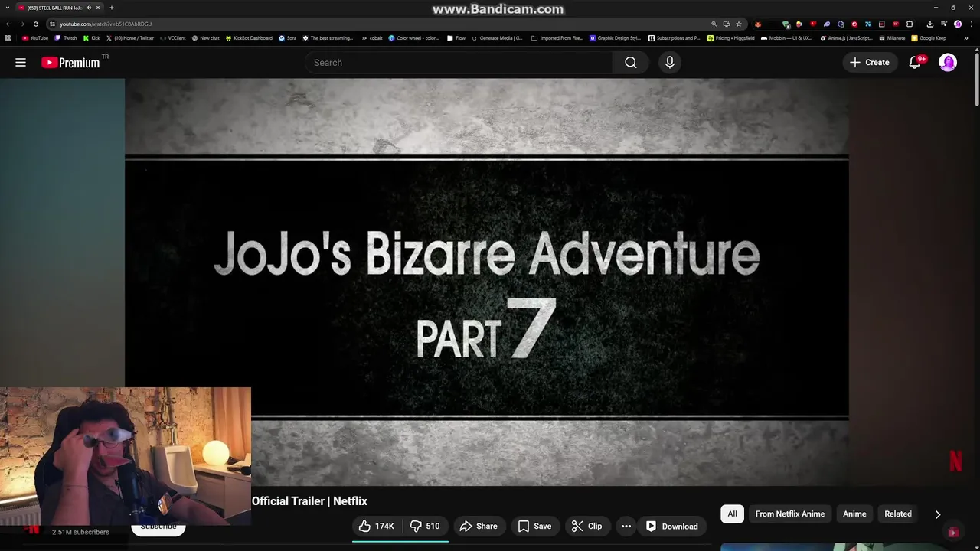The image size is (980, 551).
Task: Open the YouTube guide hamburger menu
Action: [21, 63]
